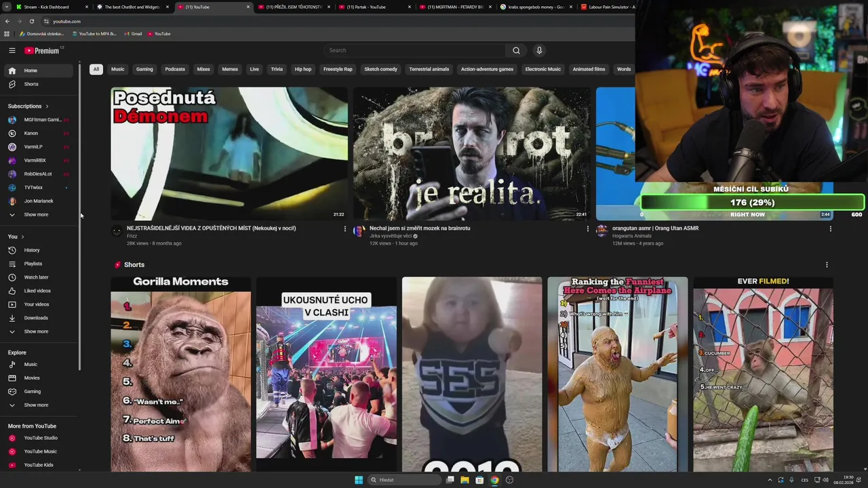
Task: Open Gaming under Explore
Action: [x=38, y=392]
